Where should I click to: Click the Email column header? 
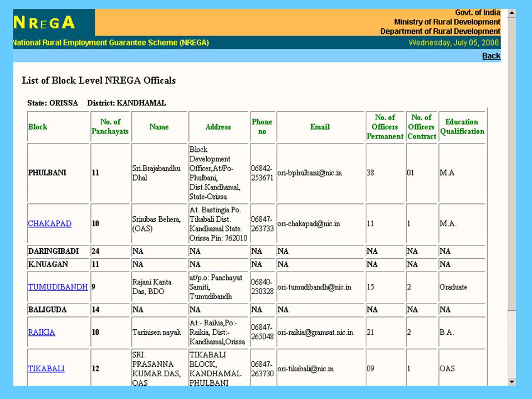click(320, 127)
